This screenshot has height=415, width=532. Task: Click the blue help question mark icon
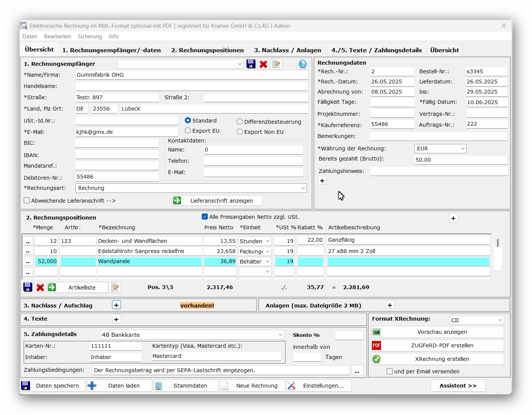[x=302, y=64]
